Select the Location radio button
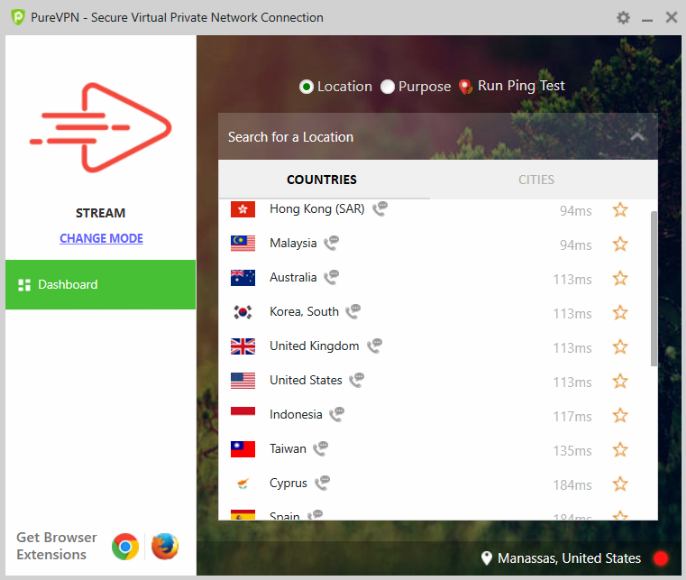Image resolution: width=686 pixels, height=580 pixels. pos(306,87)
